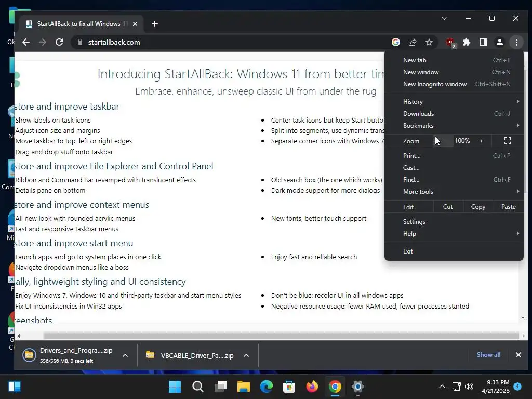Open the Widgets button on the taskbar
Screen dimensions: 532x399
(15, 387)
